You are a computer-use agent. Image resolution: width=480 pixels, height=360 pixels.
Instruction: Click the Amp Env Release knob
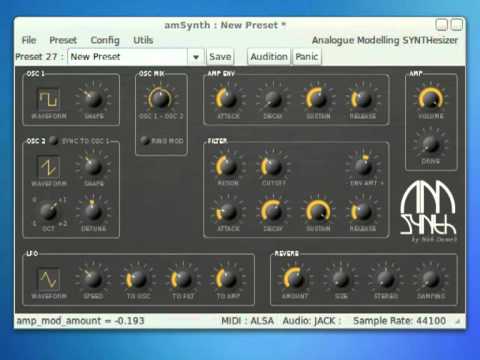(x=362, y=99)
